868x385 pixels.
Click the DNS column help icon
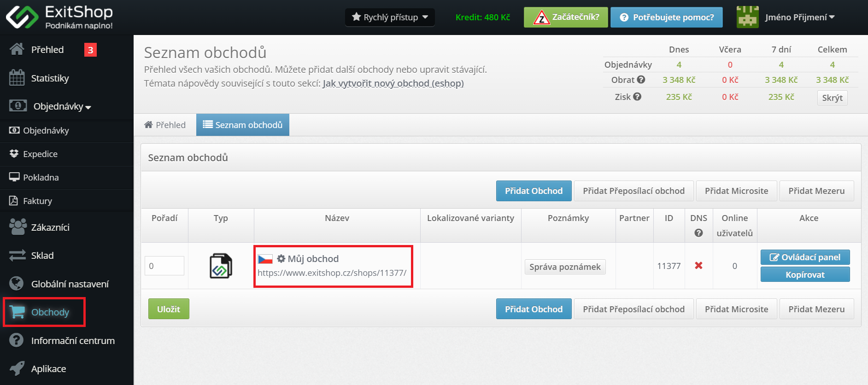[x=698, y=233]
